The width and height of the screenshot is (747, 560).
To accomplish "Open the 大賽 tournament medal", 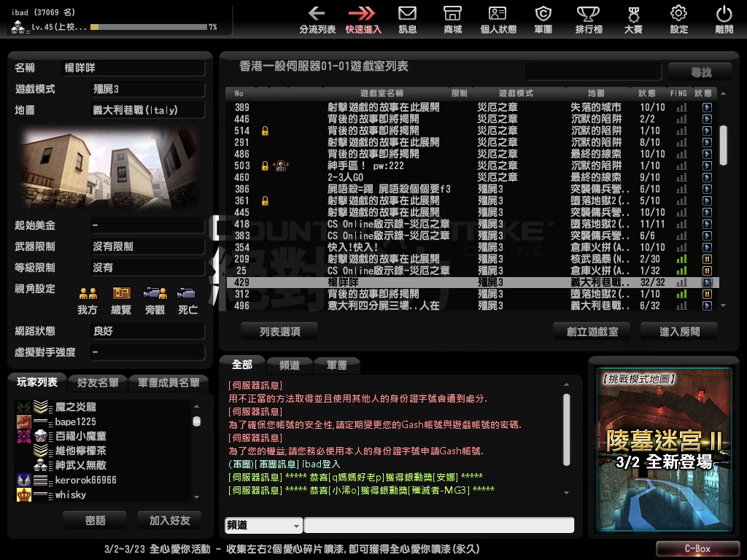I will point(633,20).
